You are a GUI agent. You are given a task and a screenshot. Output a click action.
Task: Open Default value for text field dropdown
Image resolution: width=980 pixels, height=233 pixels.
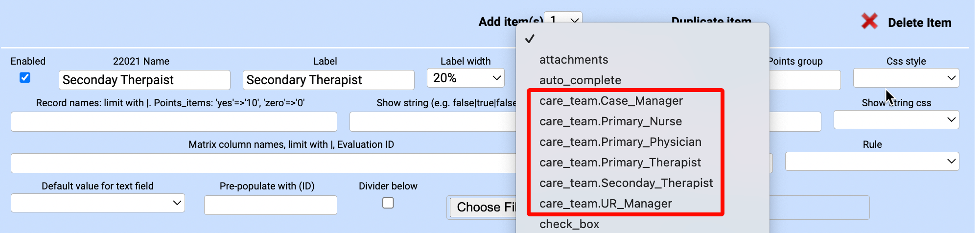(x=98, y=203)
